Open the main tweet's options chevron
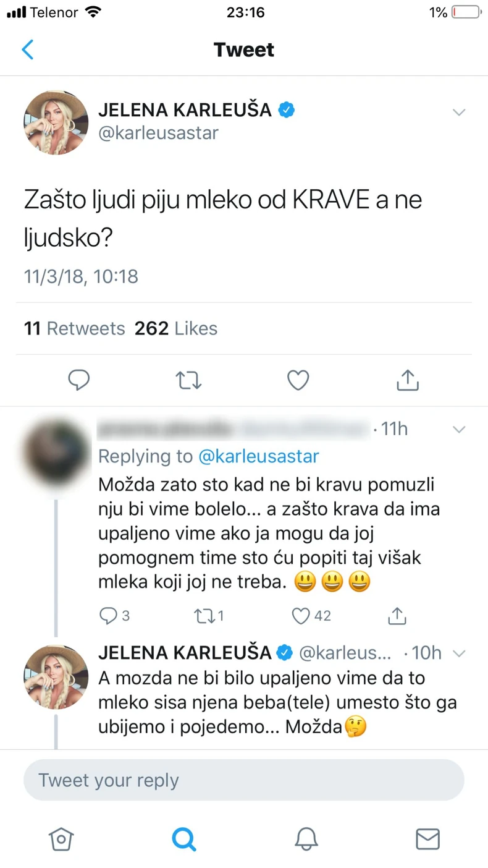The width and height of the screenshot is (488, 868). (x=458, y=113)
